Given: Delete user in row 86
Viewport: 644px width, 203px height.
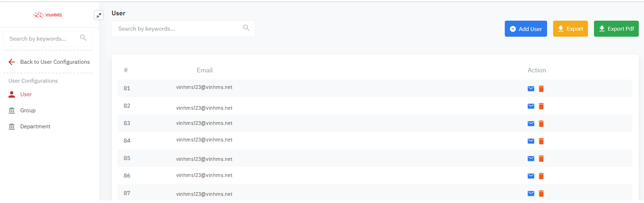Looking at the screenshot, I should 541,176.
